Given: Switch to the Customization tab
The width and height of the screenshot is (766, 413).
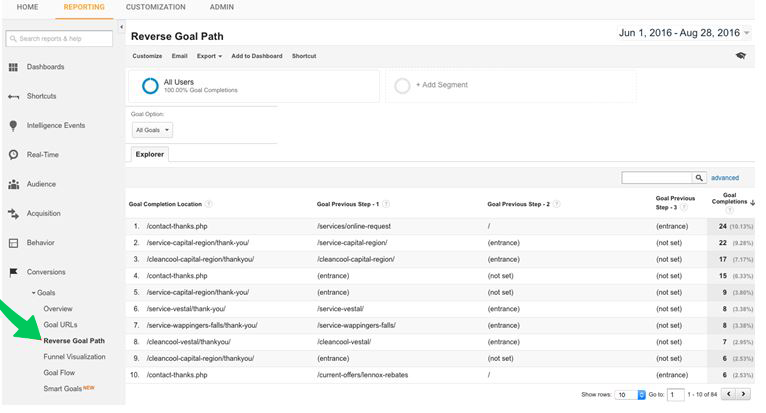Looking at the screenshot, I should pyautogui.click(x=156, y=7).
